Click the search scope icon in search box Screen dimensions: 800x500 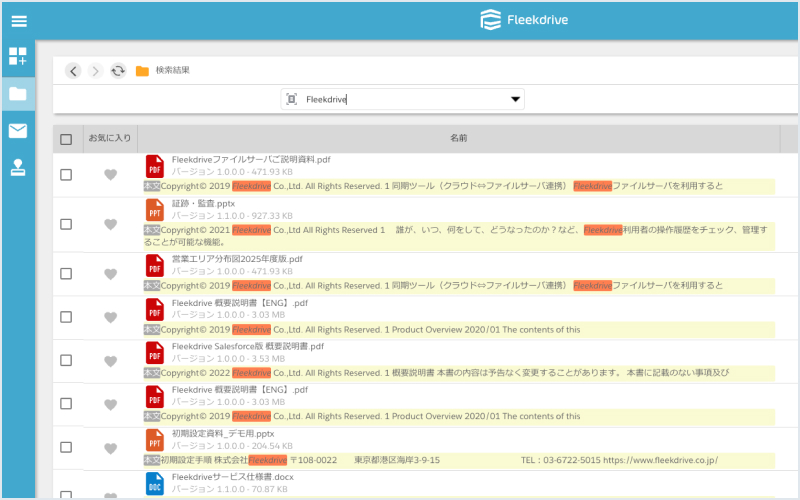click(291, 99)
